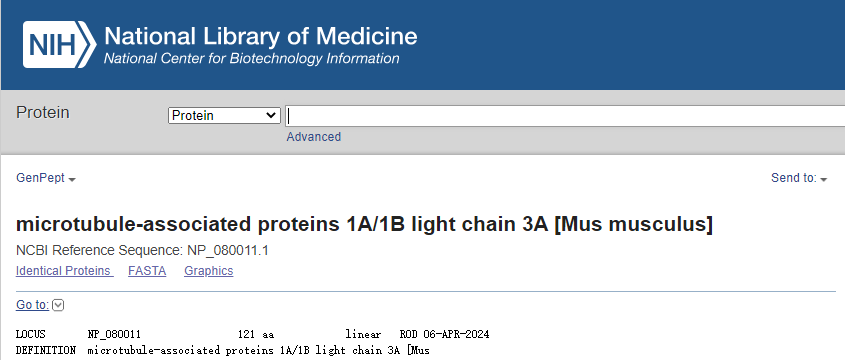Click the Go to link
Screen dimensions: 845x360
tap(32, 305)
